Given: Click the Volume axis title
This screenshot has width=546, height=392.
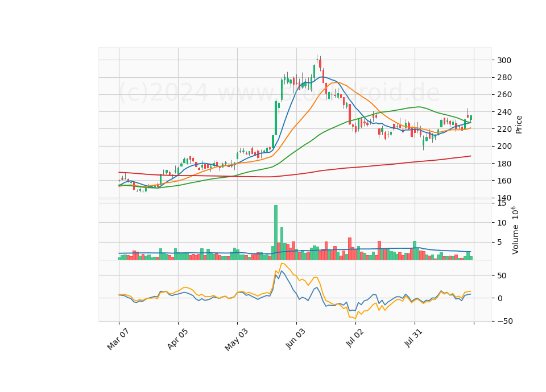Looking at the screenshot, I should pos(515,231).
